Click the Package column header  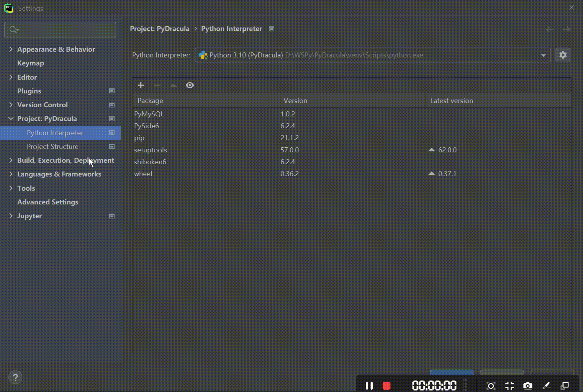click(206, 101)
